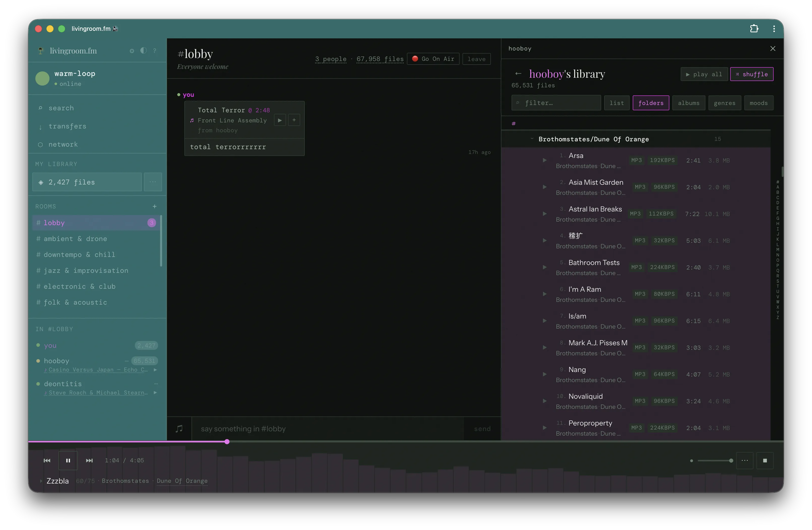Screen dimensions: 812x530
Task: Open library options ellipsis button
Action: pyautogui.click(x=153, y=182)
